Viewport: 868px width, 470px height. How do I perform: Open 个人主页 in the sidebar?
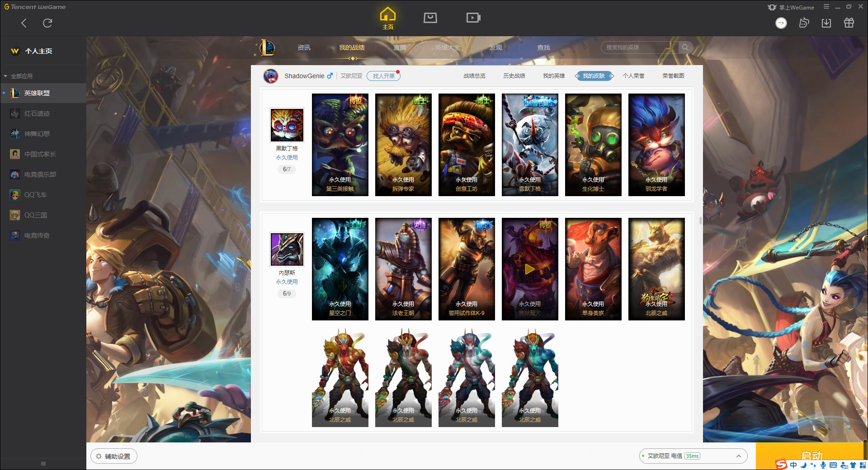point(38,51)
